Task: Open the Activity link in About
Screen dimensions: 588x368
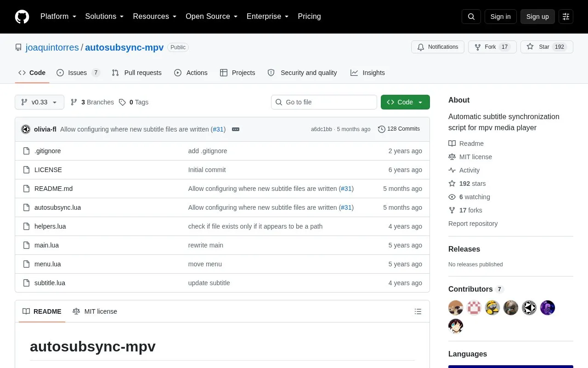Action: point(464,170)
